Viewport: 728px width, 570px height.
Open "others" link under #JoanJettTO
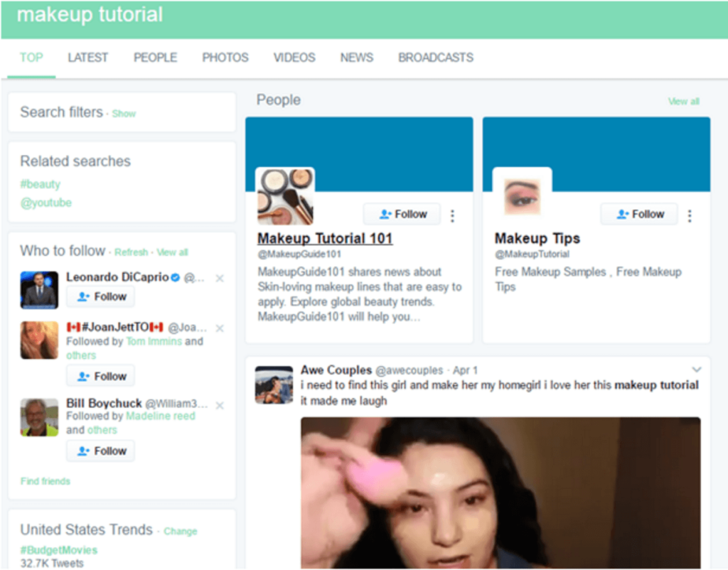pyautogui.click(x=81, y=355)
